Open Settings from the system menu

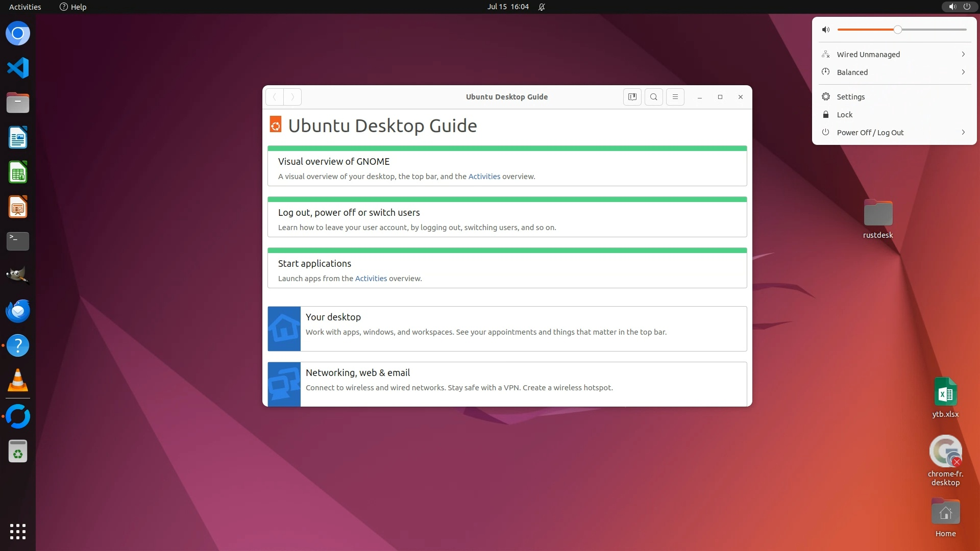point(850,97)
